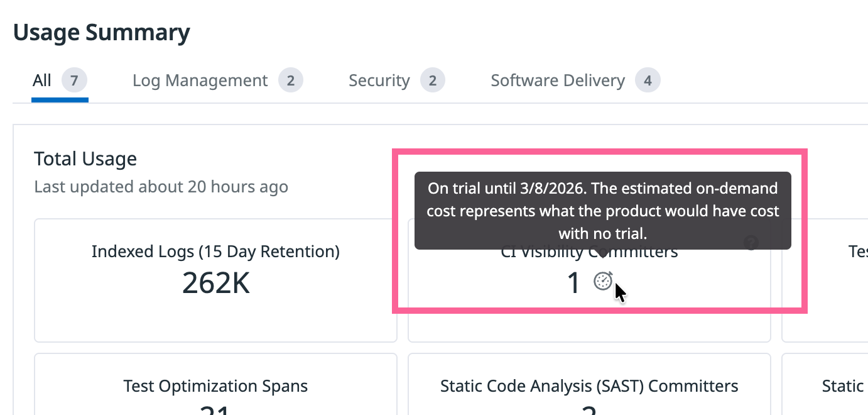868x415 pixels.
Task: Click the CI Visibility Committers value 1
Action: click(573, 283)
